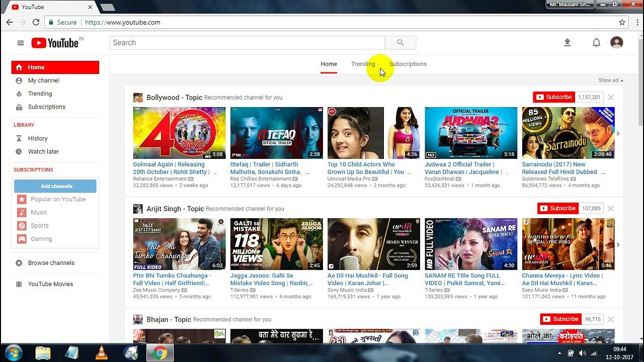Go back with browser back arrow
Viewport: 644px width, 362px height.
coord(10,22)
